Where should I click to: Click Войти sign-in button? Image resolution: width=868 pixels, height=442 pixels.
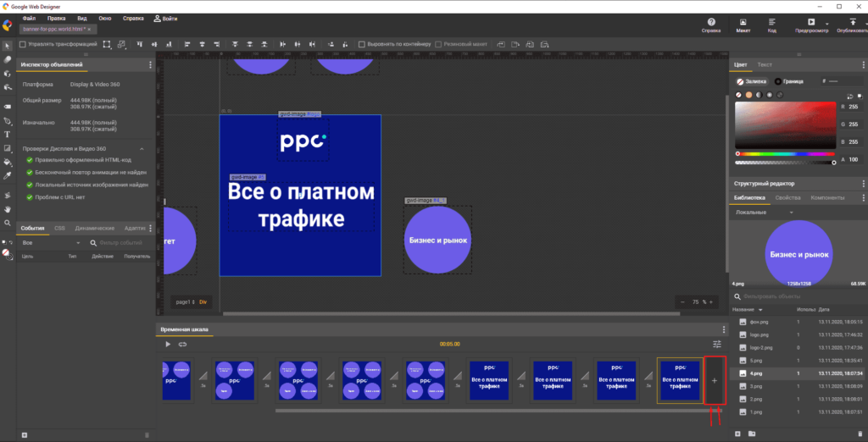[165, 17]
